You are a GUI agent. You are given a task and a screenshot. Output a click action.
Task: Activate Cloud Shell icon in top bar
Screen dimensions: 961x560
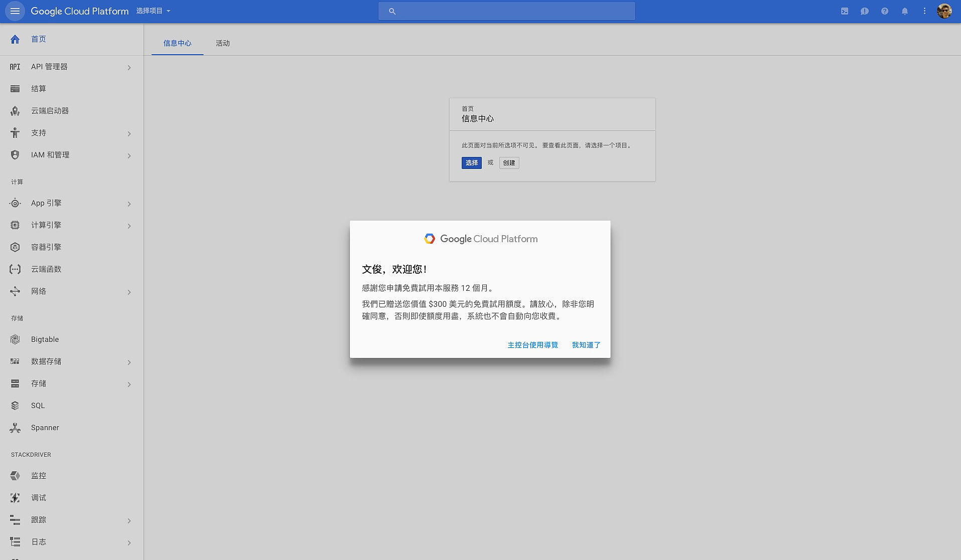[845, 11]
